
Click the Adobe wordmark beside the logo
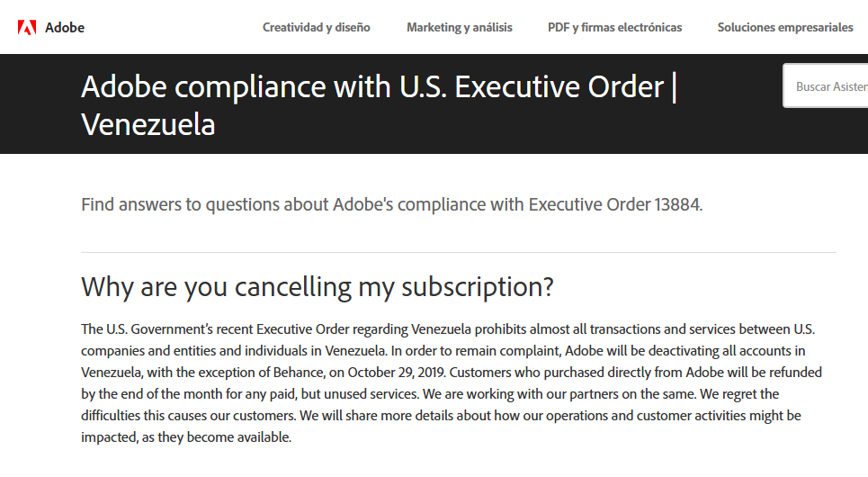click(x=65, y=28)
